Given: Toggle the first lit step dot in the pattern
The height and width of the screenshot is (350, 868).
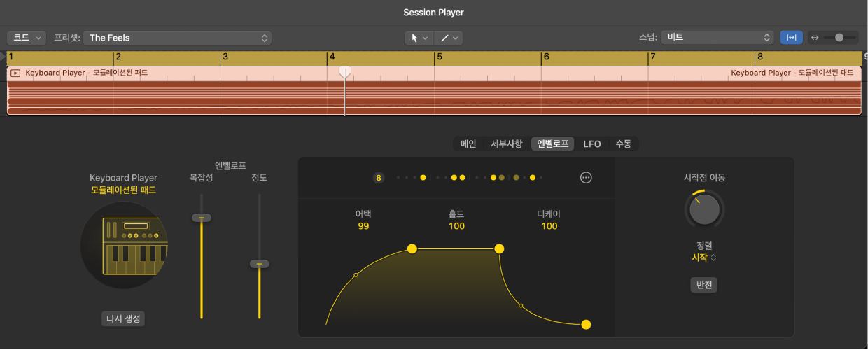Looking at the screenshot, I should [423, 178].
